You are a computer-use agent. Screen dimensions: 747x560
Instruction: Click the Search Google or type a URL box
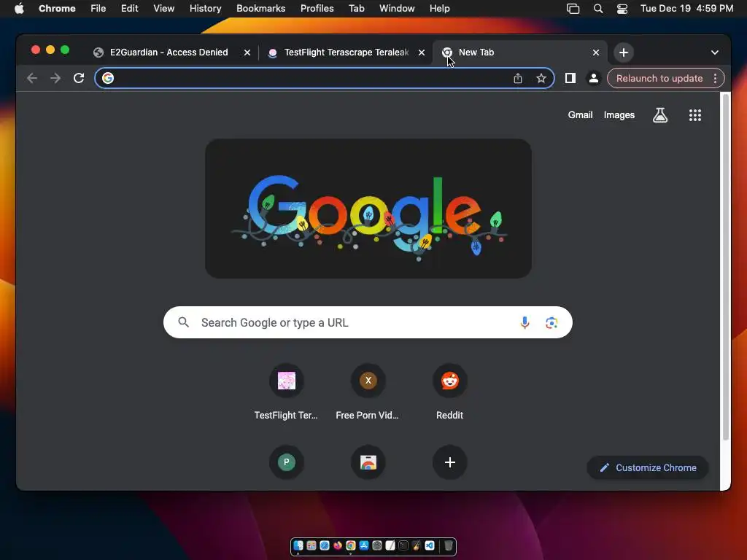[368, 322]
